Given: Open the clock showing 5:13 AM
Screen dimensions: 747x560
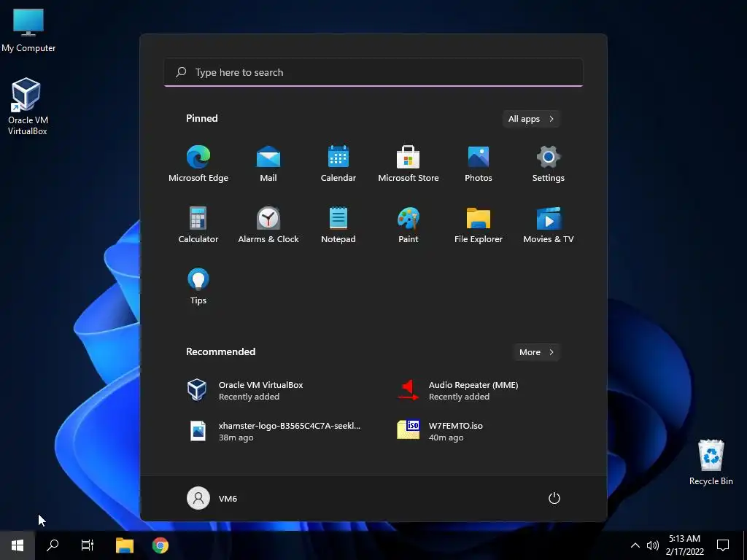Looking at the screenshot, I should click(684, 545).
